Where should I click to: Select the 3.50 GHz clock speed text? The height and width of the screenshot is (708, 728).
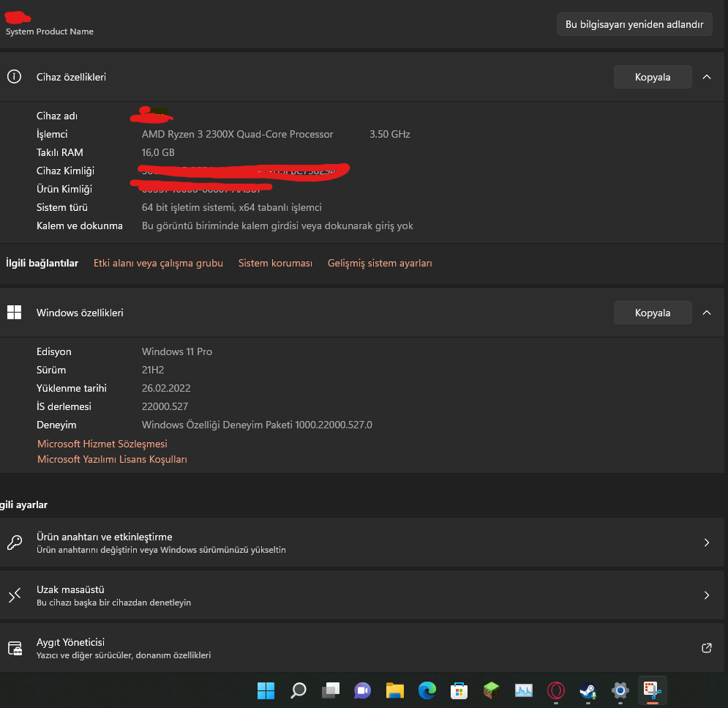(389, 134)
